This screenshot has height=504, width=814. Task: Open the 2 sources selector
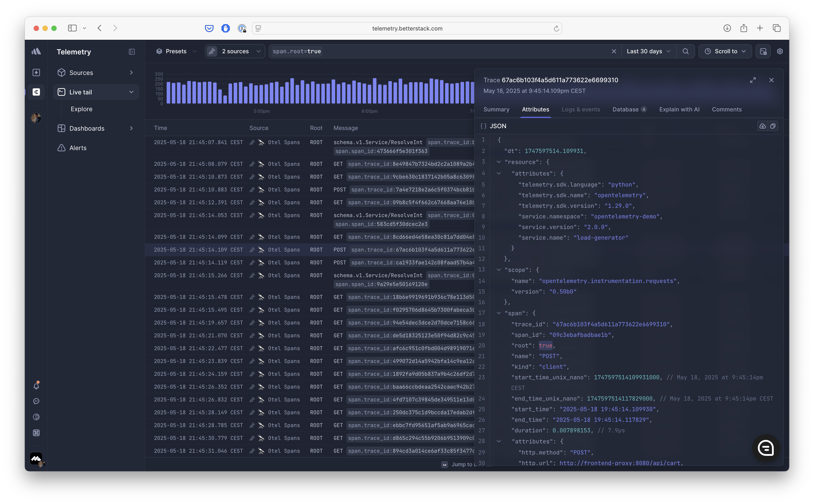[x=234, y=51]
